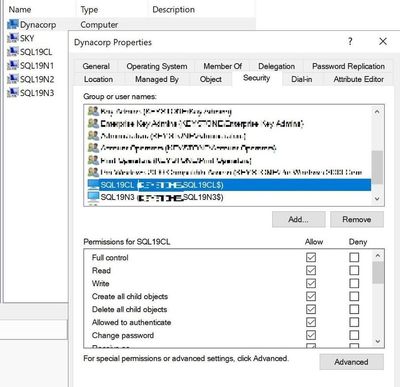
Task: Select the SQL19CL computer icon in the left list
Action: pos(13,52)
